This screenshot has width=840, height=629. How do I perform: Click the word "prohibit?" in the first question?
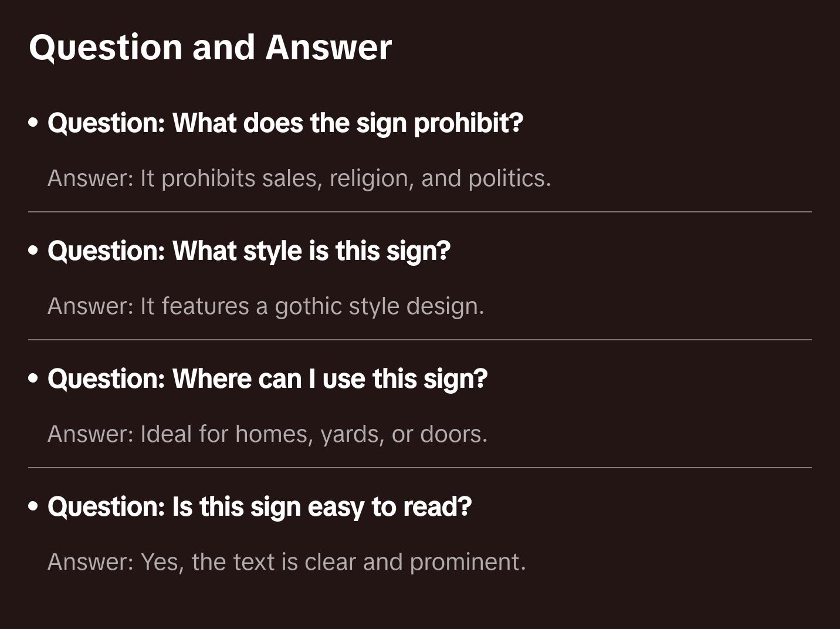pyautogui.click(x=468, y=123)
